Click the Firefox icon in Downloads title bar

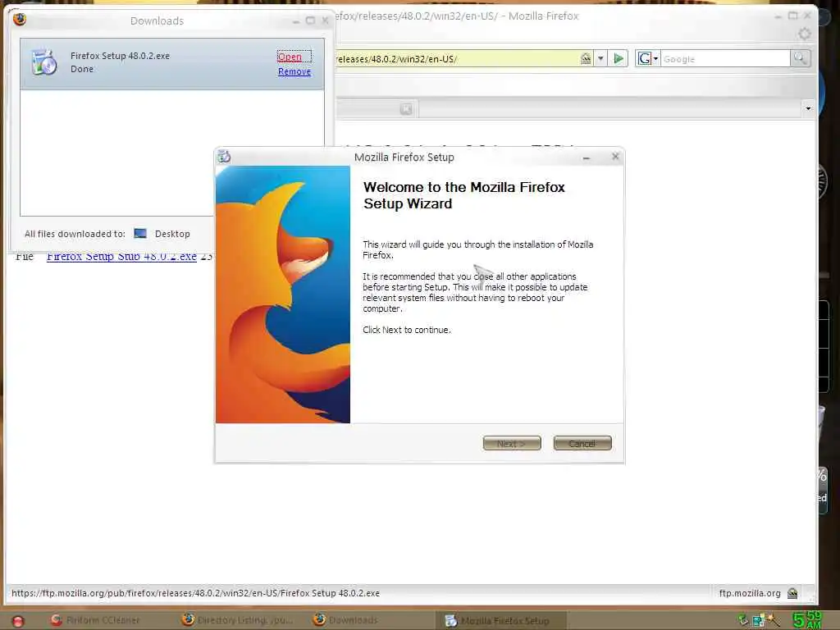click(x=20, y=20)
